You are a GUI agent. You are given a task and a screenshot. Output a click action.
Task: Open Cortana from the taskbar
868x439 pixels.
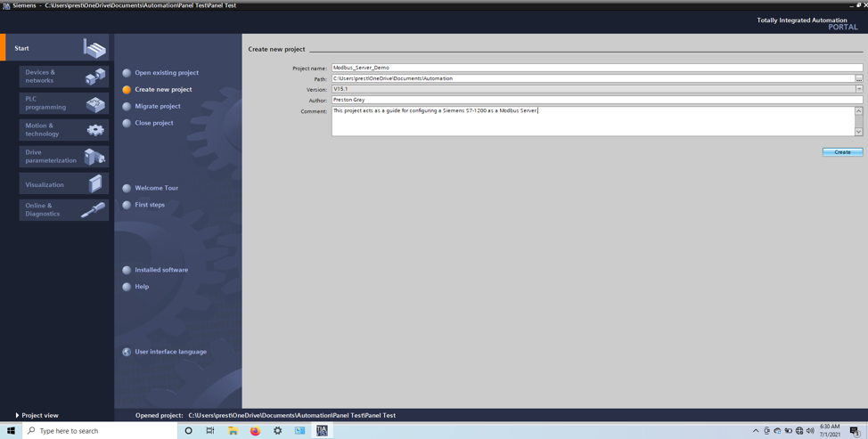coord(188,431)
